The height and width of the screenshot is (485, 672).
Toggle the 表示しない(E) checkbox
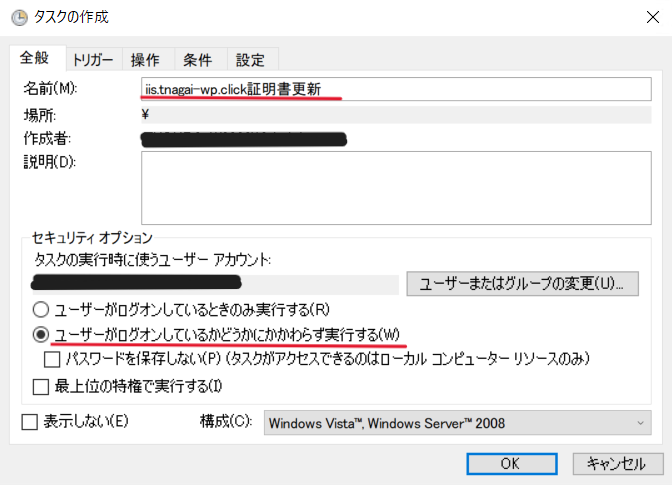coord(29,422)
